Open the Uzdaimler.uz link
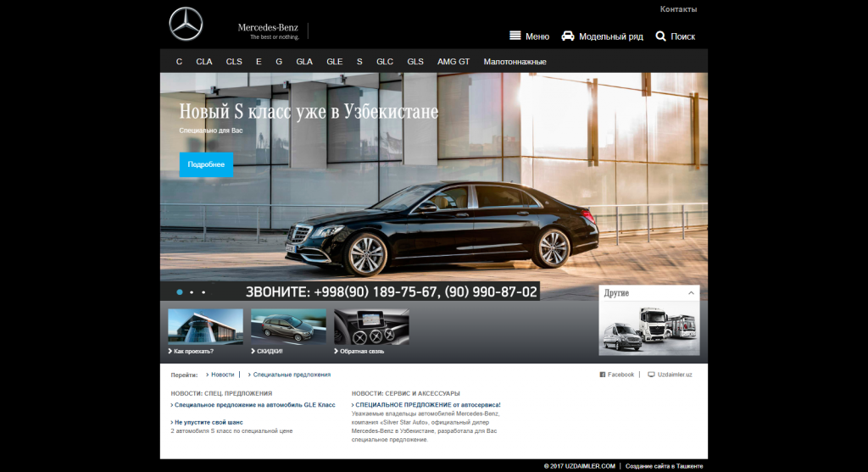The image size is (868, 472). pyautogui.click(x=675, y=375)
